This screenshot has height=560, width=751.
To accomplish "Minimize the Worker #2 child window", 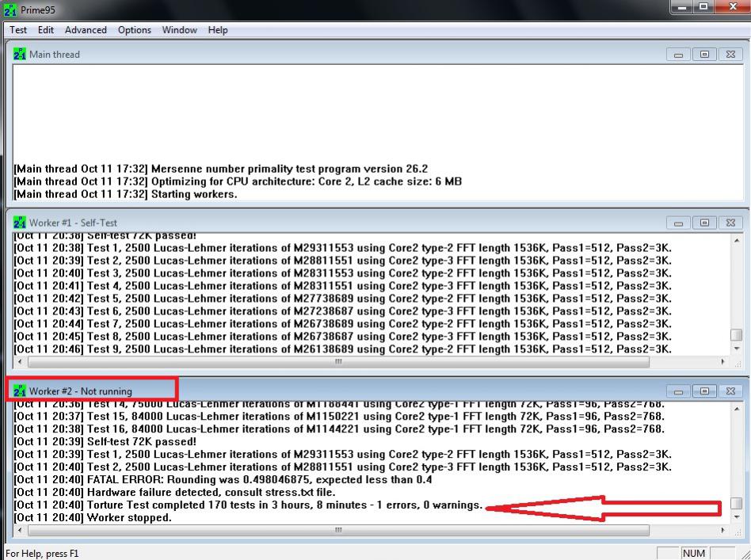I will pos(678,391).
